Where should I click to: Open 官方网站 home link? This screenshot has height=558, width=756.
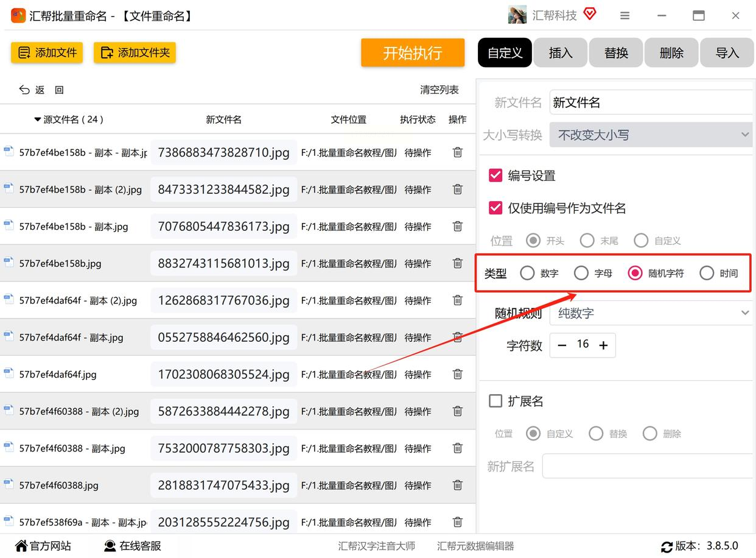43,546
